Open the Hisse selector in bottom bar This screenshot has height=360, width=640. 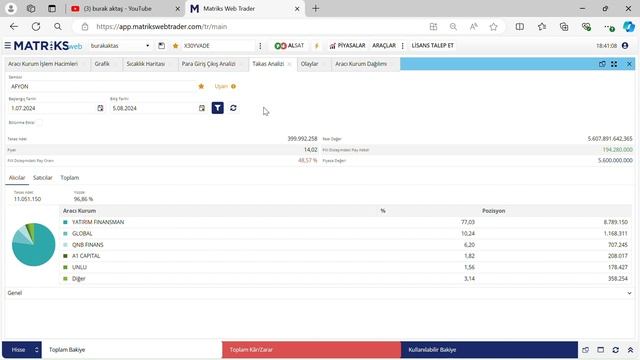pyautogui.click(x=22, y=350)
